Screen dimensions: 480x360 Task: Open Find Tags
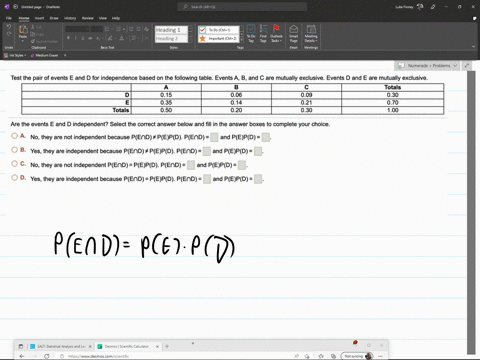click(263, 33)
